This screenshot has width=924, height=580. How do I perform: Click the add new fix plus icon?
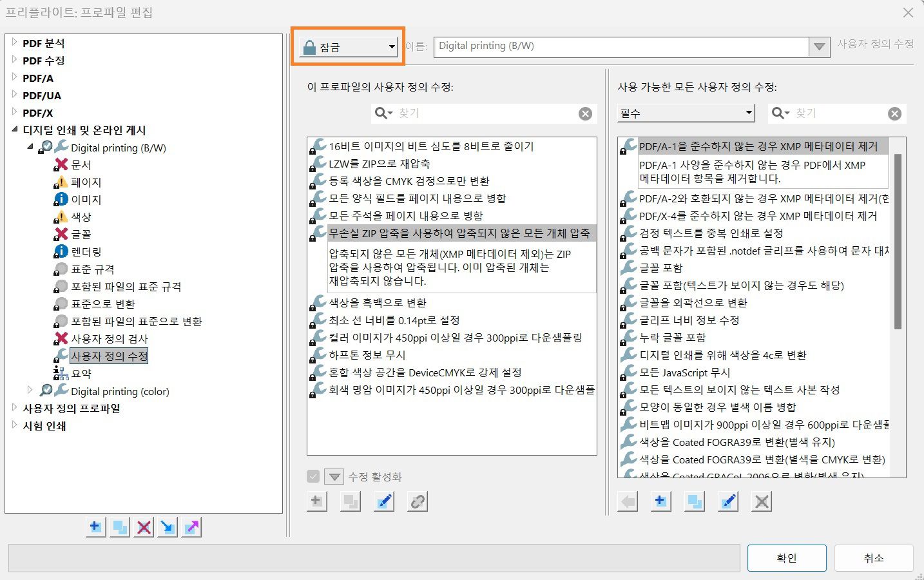316,501
